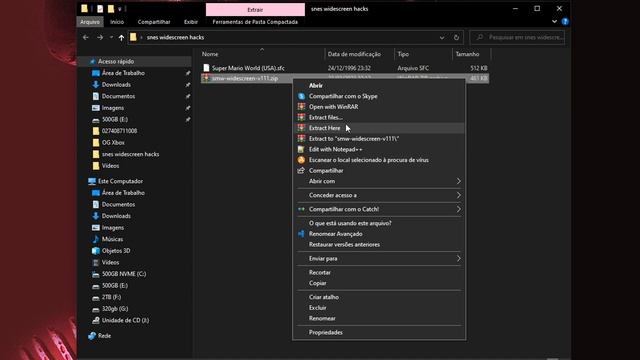Click the folder icon in address bar
This screenshot has height=360, width=640.
133,37
